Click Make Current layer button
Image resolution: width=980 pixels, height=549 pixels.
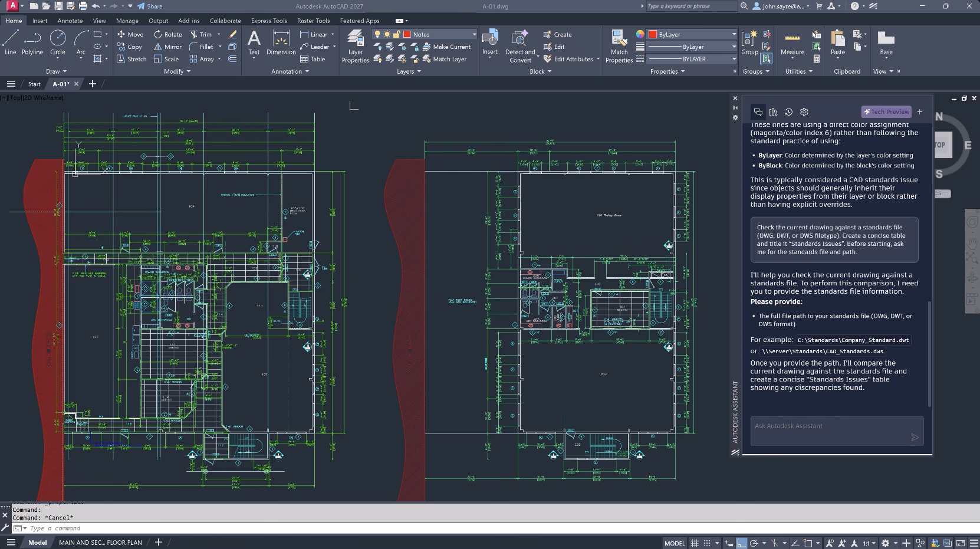[447, 47]
